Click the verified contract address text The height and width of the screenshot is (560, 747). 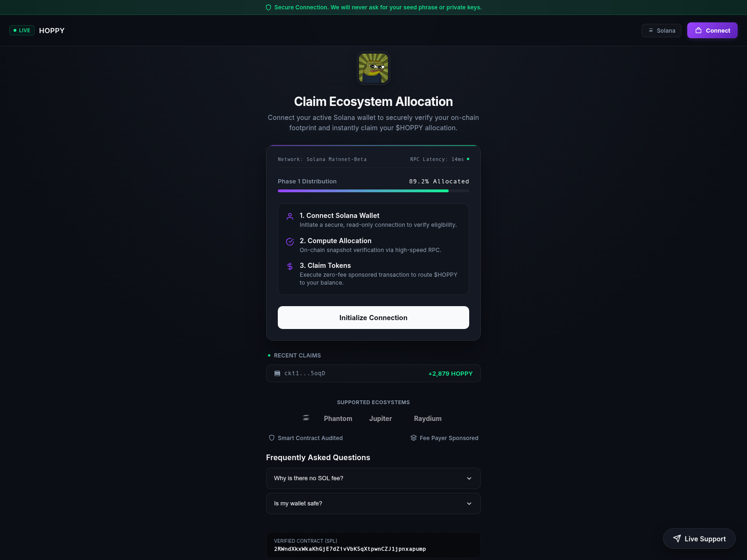[x=350, y=549]
